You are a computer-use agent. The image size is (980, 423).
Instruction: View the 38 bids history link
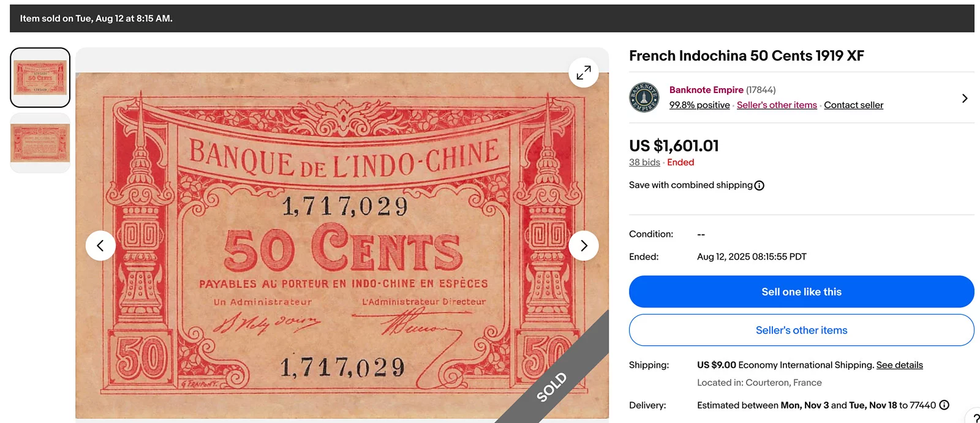point(644,162)
